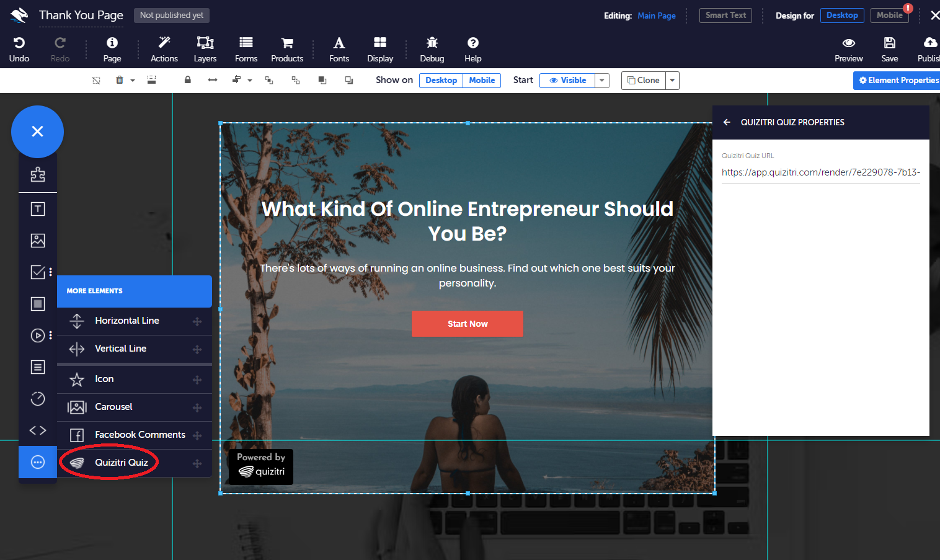940x560 pixels.
Task: Send element to back
Action: (349, 80)
